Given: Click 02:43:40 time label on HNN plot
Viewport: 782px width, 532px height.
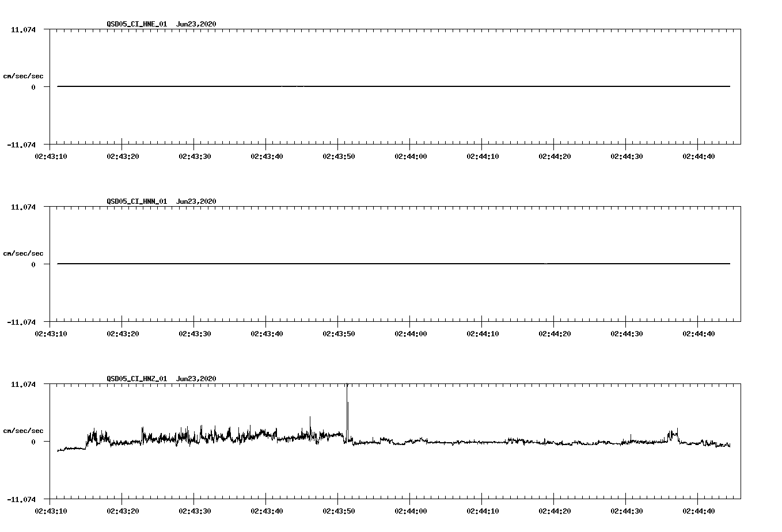Looking at the screenshot, I should coord(267,333).
